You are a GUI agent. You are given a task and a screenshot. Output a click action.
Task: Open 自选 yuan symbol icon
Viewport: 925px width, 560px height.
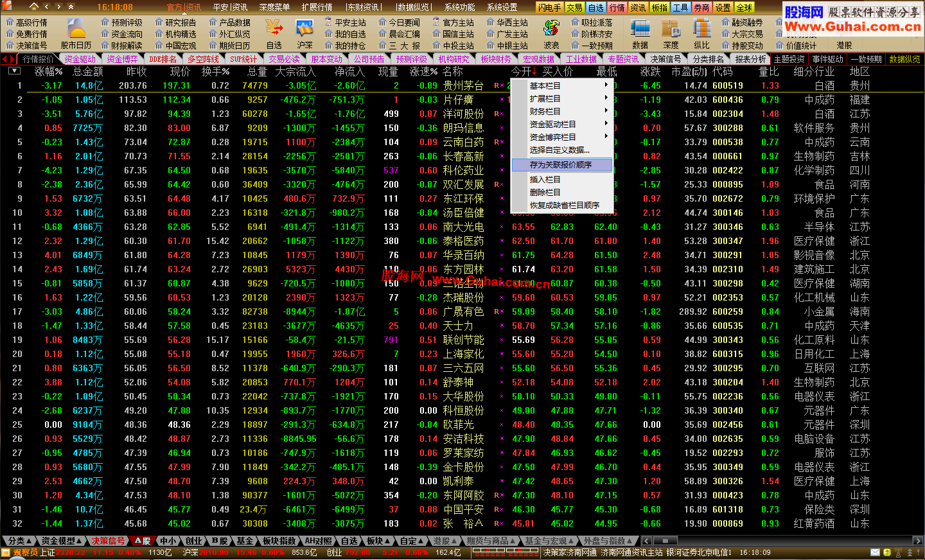[274, 29]
